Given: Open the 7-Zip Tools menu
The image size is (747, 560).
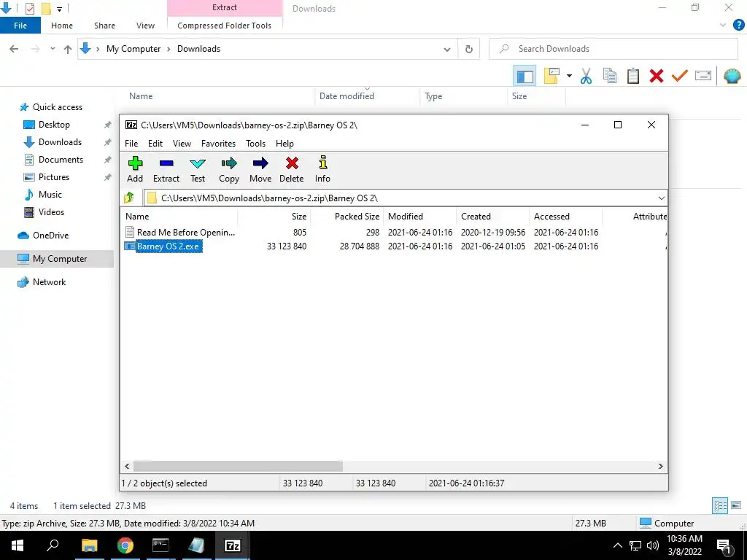Looking at the screenshot, I should pyautogui.click(x=255, y=144).
